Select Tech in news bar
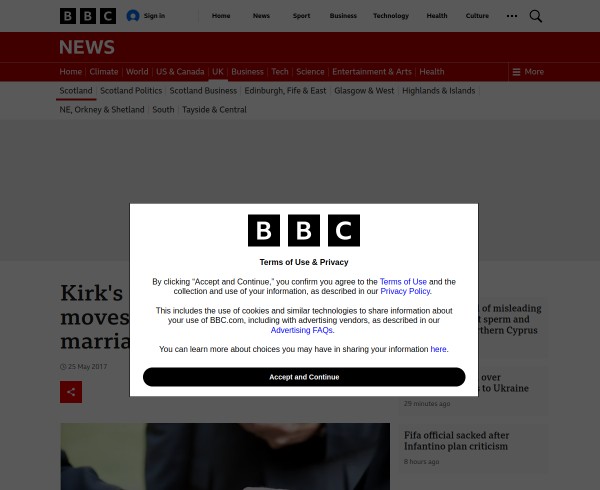Viewport: 600px width, 490px height. click(280, 72)
